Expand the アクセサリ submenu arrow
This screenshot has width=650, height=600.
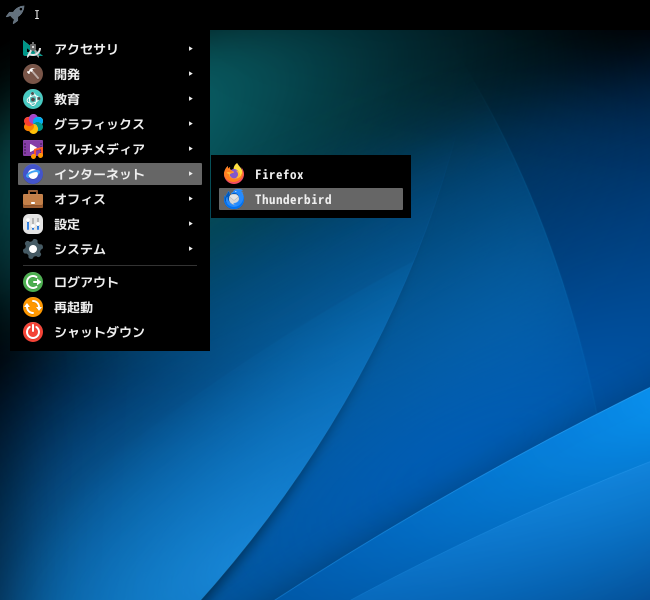[190, 49]
